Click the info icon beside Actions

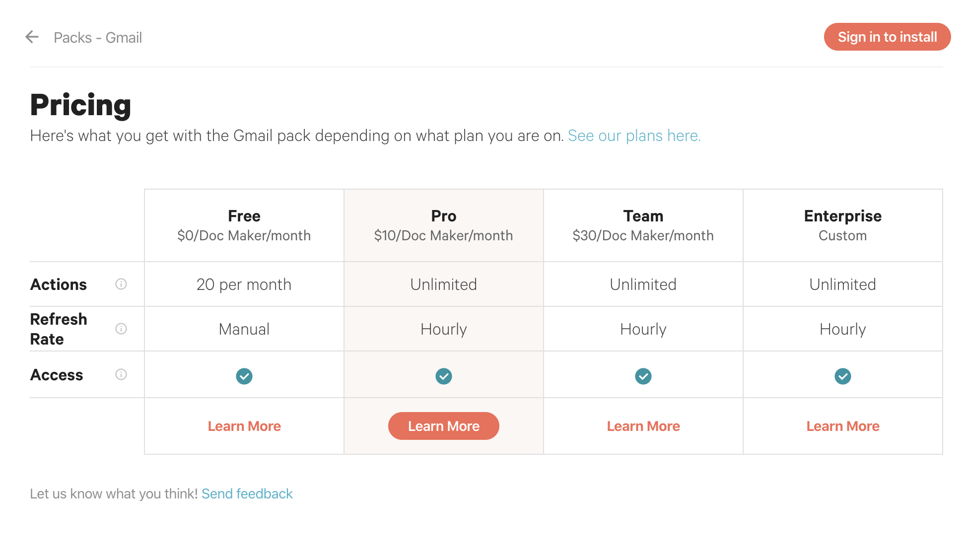tap(121, 284)
